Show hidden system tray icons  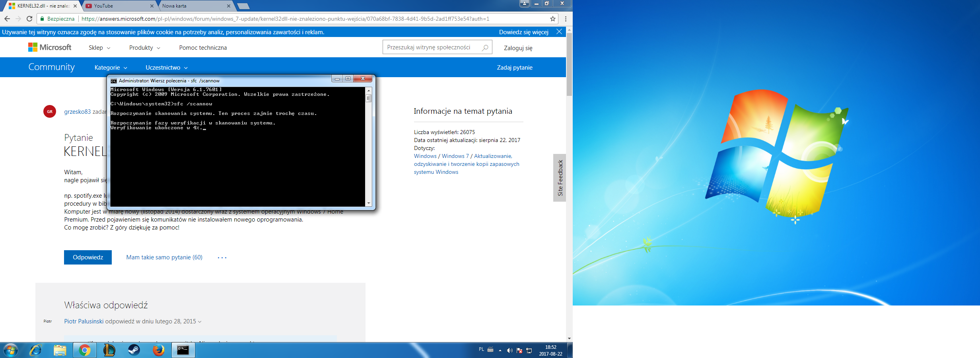(x=500, y=350)
